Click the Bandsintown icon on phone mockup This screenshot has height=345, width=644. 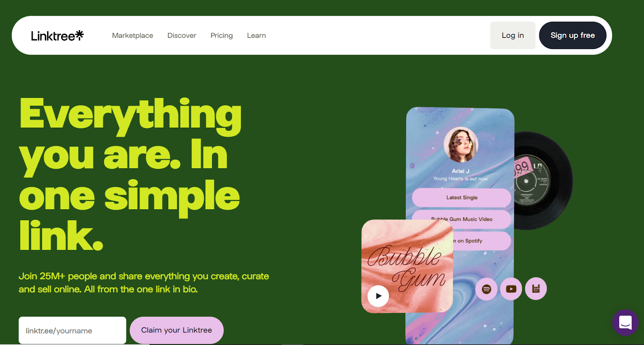[x=536, y=289]
